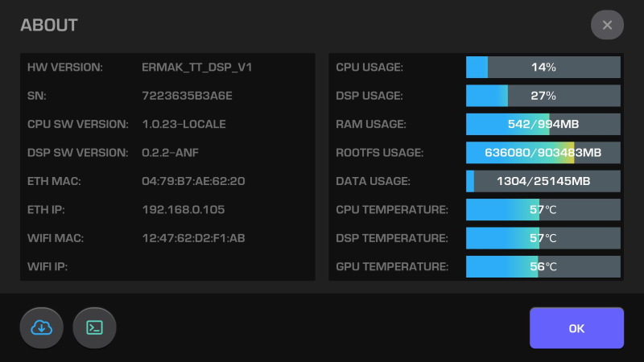Click the data usage 1304/25145MB bar
The height and width of the screenshot is (362, 644).
[x=543, y=181]
